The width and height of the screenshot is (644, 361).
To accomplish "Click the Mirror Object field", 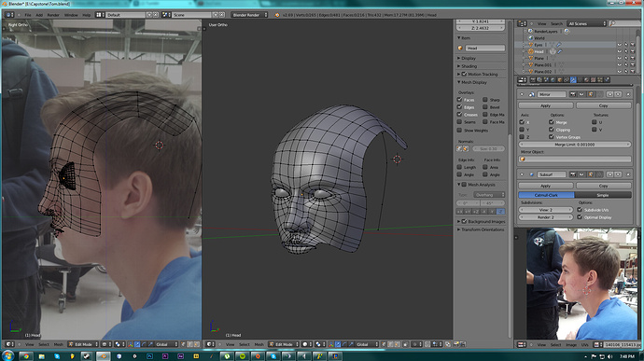I will coord(575,159).
